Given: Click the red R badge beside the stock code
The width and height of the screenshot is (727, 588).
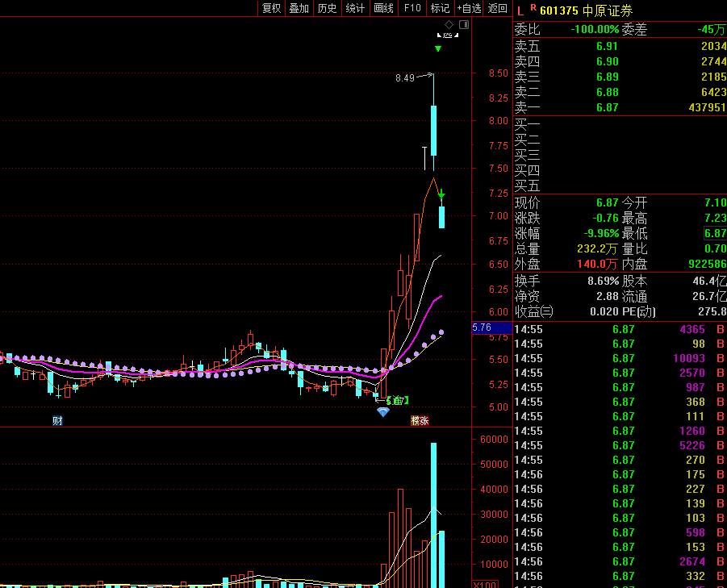Looking at the screenshot, I should (x=533, y=8).
